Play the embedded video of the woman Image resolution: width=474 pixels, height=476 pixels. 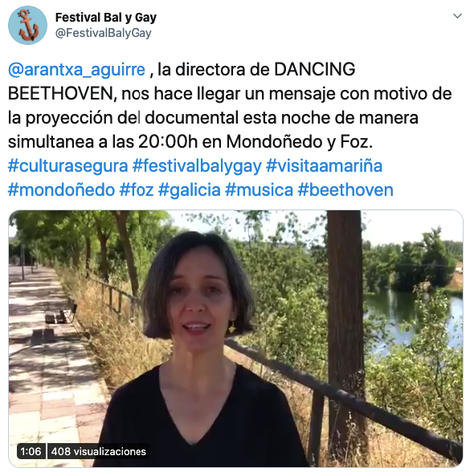[x=235, y=339]
